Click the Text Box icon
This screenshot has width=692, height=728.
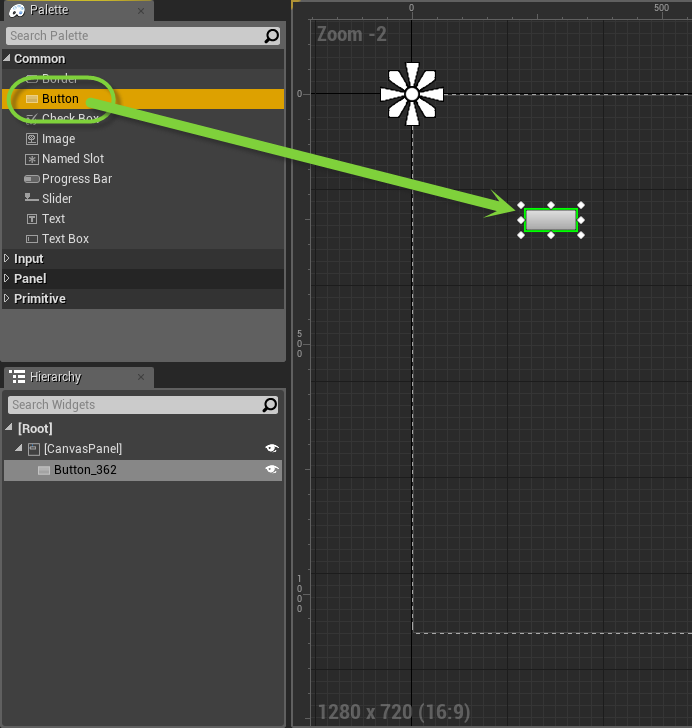coord(32,239)
